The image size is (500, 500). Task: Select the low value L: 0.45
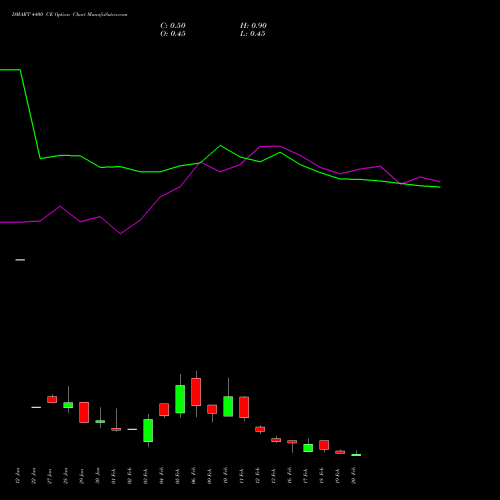(x=253, y=34)
